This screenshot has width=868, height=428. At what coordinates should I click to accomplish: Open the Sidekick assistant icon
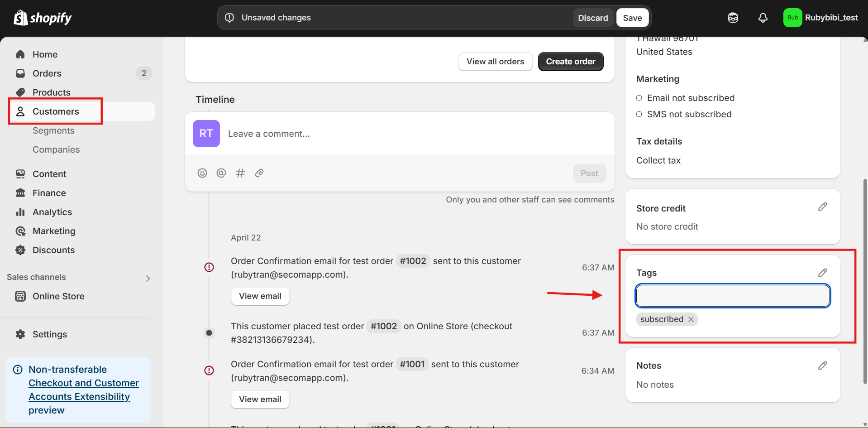pyautogui.click(x=733, y=18)
